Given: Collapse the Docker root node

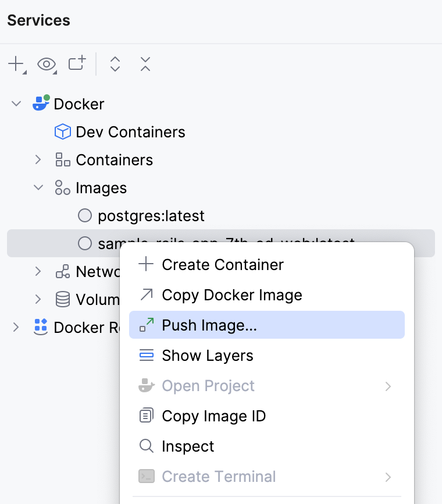Looking at the screenshot, I should 16,103.
